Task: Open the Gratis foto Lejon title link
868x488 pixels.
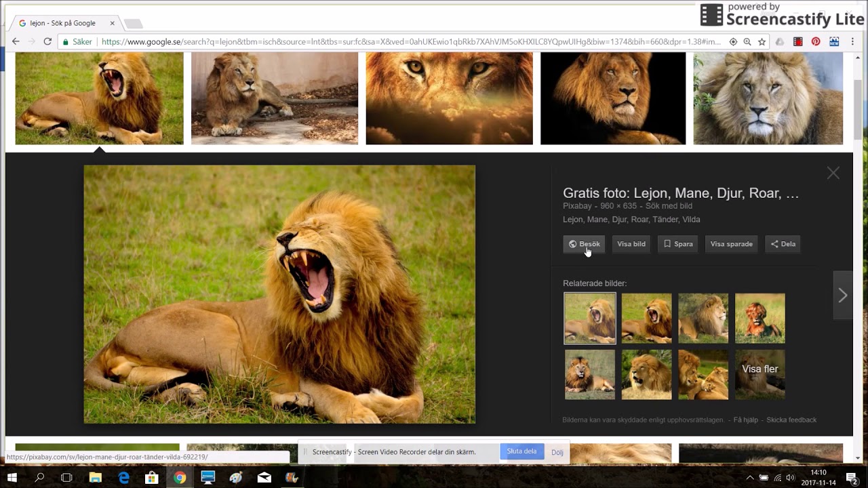Action: 681,193
